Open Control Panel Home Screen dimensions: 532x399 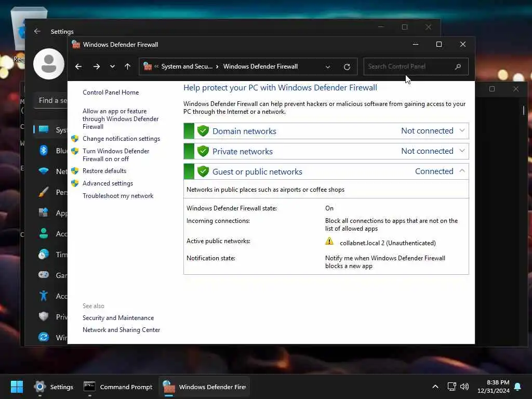[x=111, y=92]
